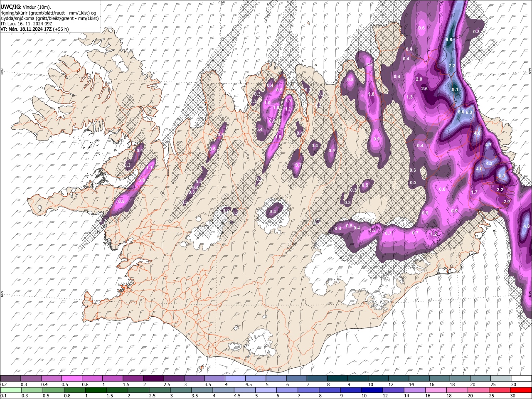Click the 7.2 precipitation value label
Viewport: 532px width, 399px height.
point(452,66)
